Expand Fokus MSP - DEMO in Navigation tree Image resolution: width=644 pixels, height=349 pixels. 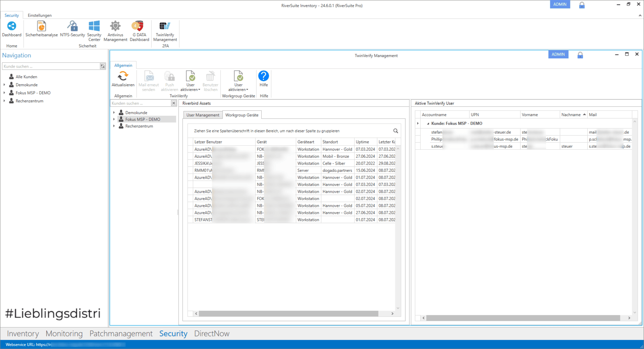pyautogui.click(x=4, y=93)
